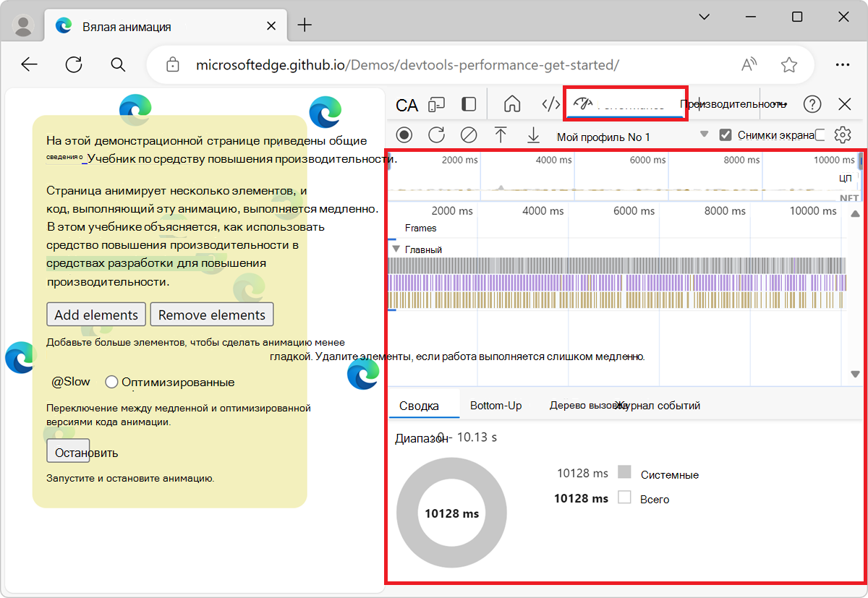
Task: Open DevTools help question mark
Action: [x=812, y=104]
